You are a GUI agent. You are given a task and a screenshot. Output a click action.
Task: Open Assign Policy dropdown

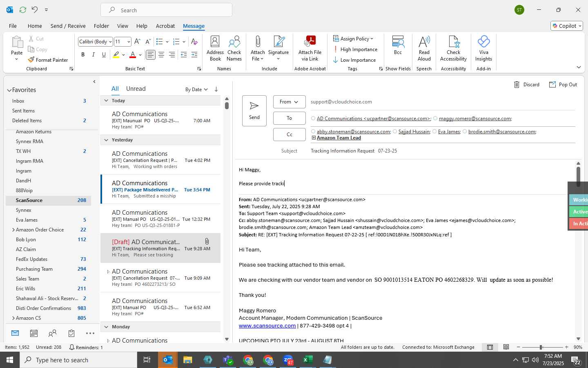(353, 38)
